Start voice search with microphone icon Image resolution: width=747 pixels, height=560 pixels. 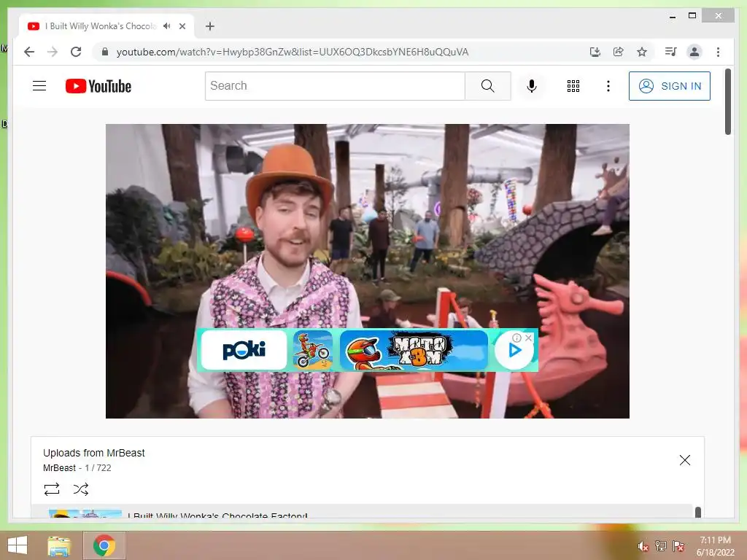click(532, 86)
